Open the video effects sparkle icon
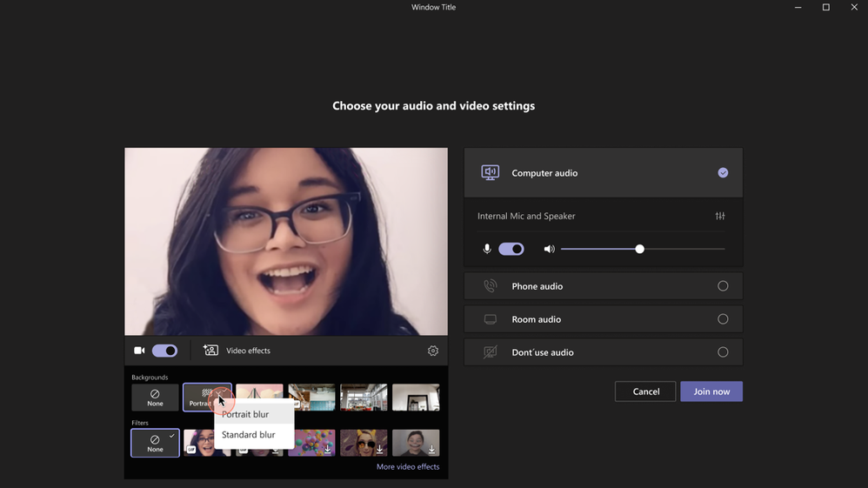Screen dimensions: 868x488 210,351
